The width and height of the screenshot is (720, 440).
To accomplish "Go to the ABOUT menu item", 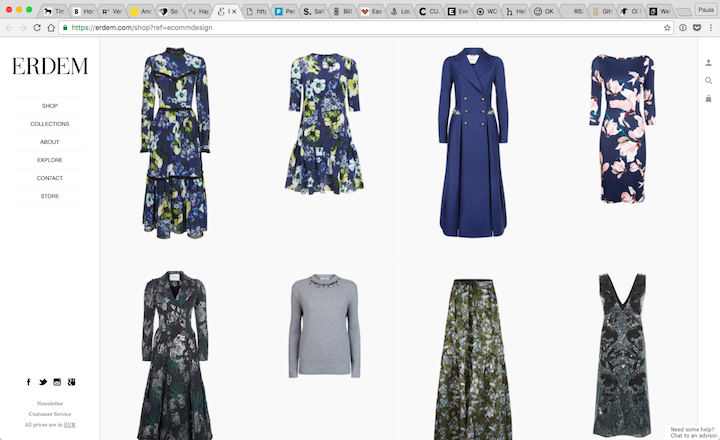I will coord(50,142).
